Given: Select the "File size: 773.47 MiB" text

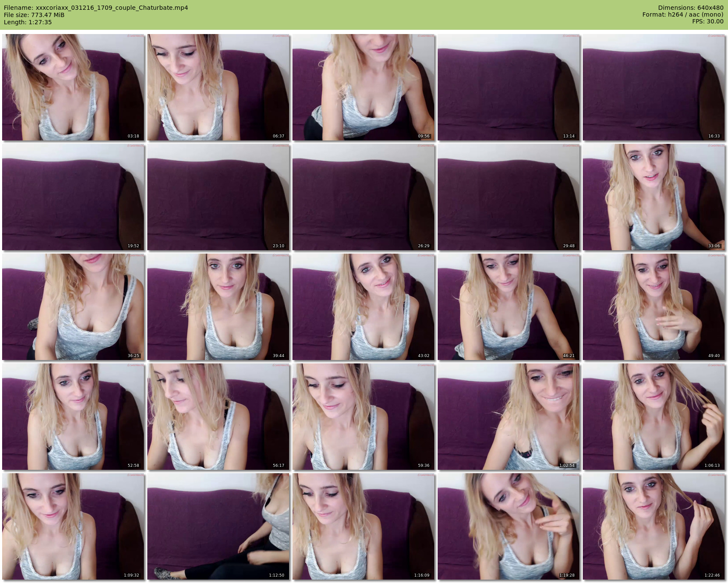Looking at the screenshot, I should coord(34,15).
